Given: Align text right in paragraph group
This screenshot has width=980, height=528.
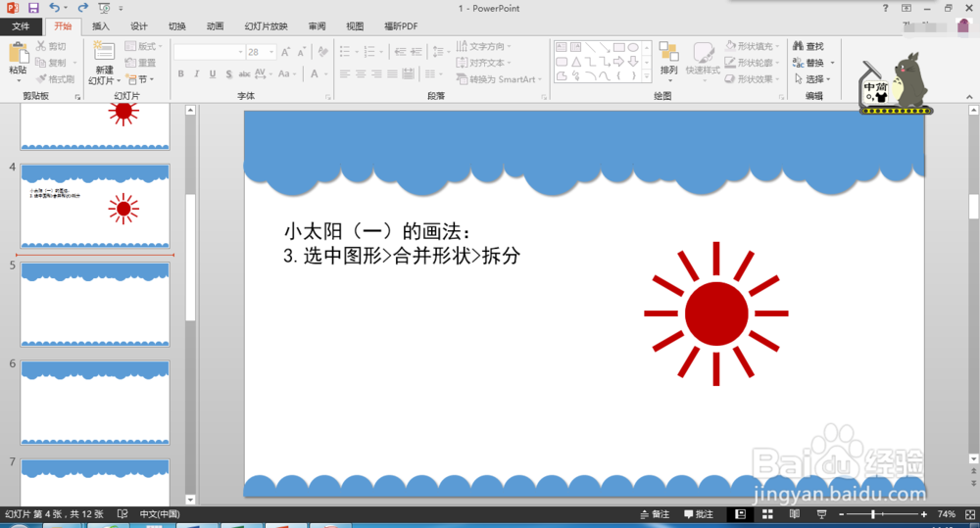Looking at the screenshot, I should click(x=376, y=73).
